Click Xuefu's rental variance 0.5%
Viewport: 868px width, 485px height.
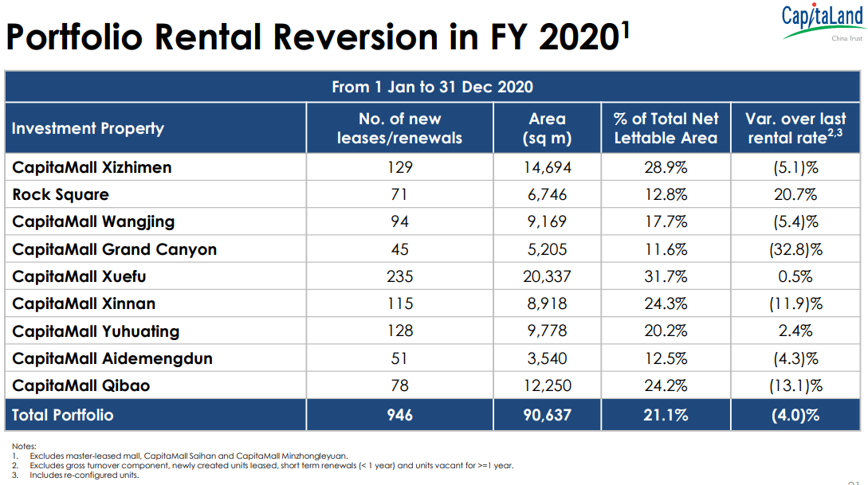(x=795, y=276)
